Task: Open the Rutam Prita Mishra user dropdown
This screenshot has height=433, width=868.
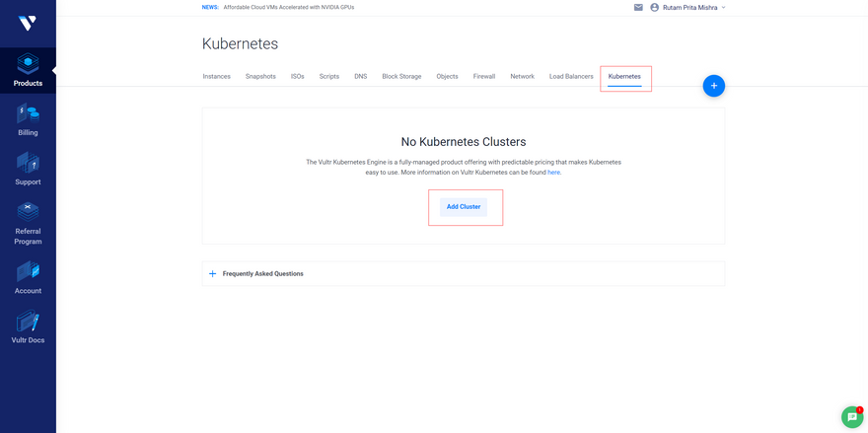Action: pos(688,8)
